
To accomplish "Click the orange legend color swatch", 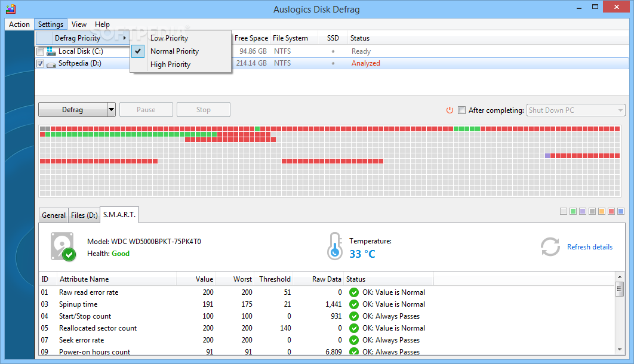I will click(x=602, y=211).
